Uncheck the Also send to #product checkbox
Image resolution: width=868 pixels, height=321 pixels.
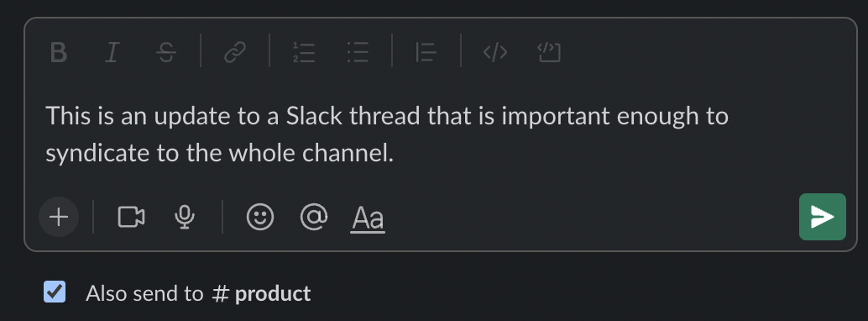pyautogui.click(x=55, y=292)
